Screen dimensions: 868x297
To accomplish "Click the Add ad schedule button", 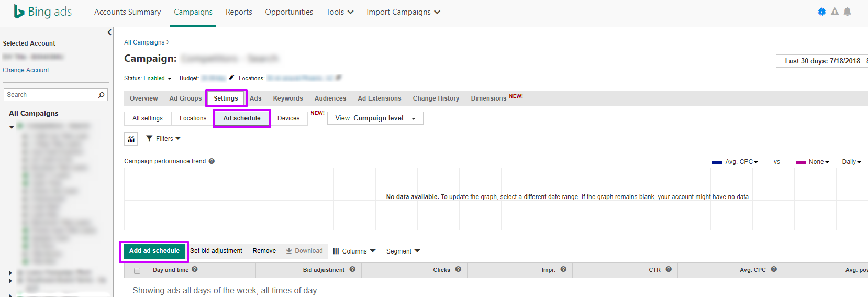I will [154, 251].
